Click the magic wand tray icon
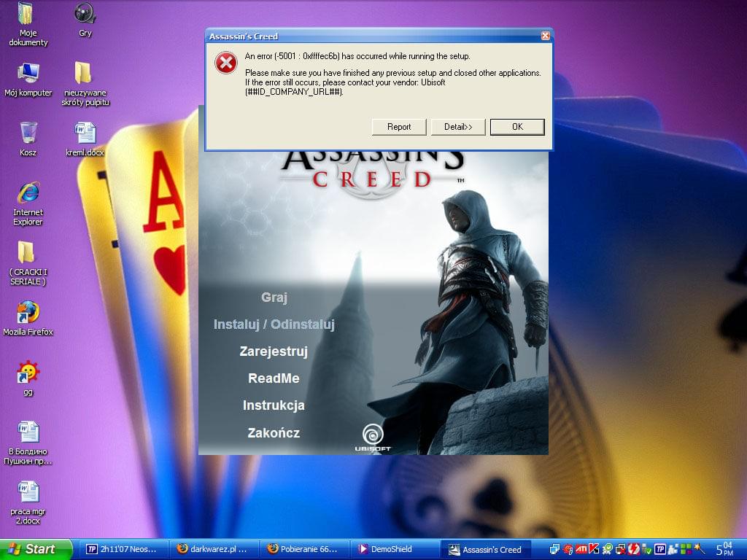The image size is (747, 560). point(700,549)
